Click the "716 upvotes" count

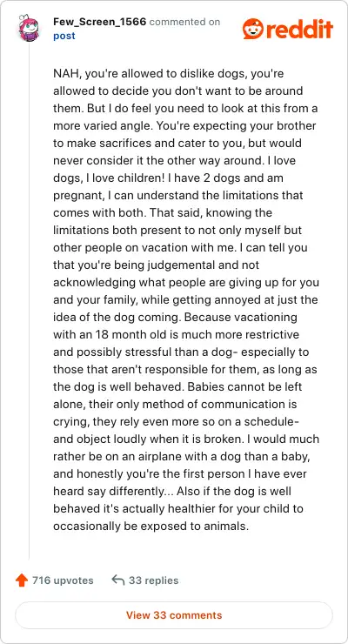tap(63, 580)
